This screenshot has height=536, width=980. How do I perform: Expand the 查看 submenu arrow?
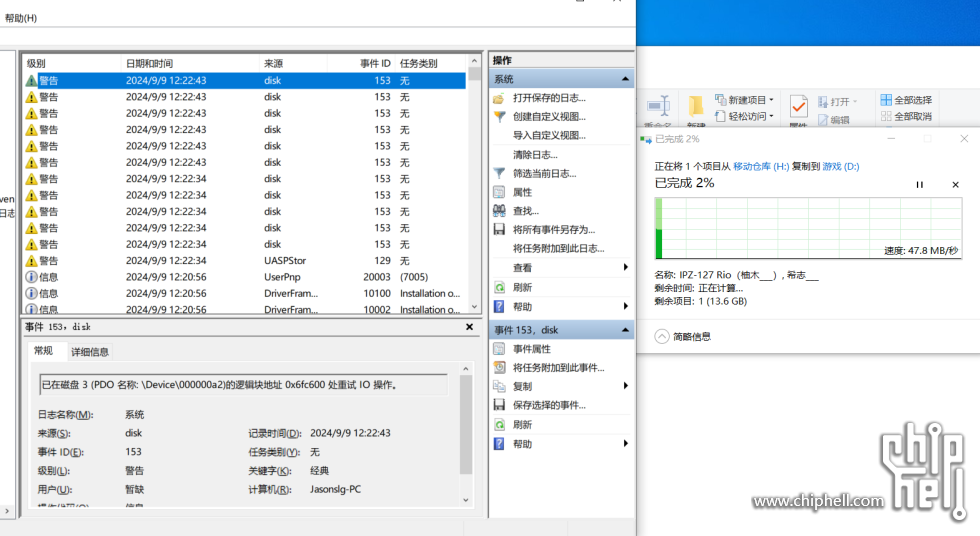tap(626, 267)
